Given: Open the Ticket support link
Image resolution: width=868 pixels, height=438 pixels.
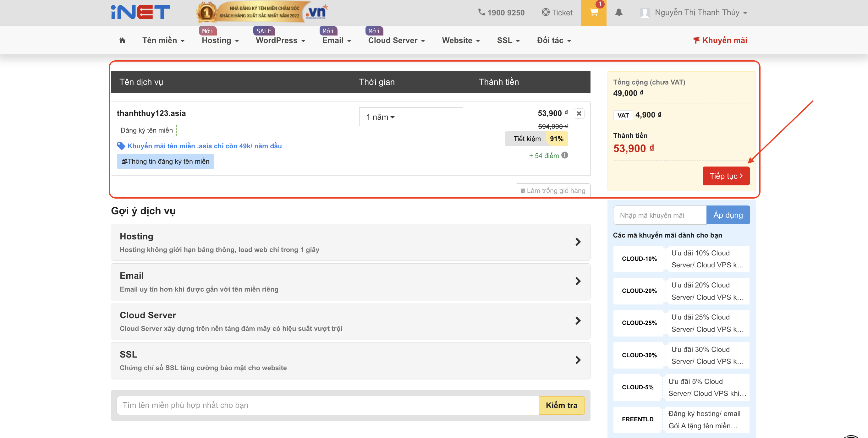Looking at the screenshot, I should pyautogui.click(x=557, y=13).
